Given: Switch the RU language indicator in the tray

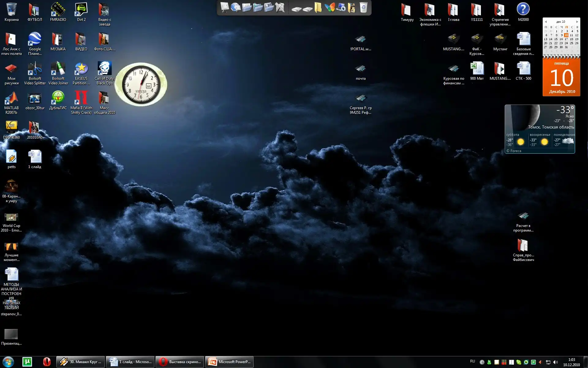Looking at the screenshot, I should click(473, 361).
